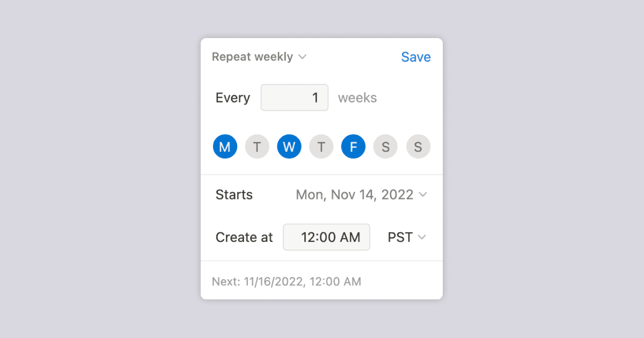
Task: Toggle off the Wednesday day circle
Action: (x=289, y=146)
